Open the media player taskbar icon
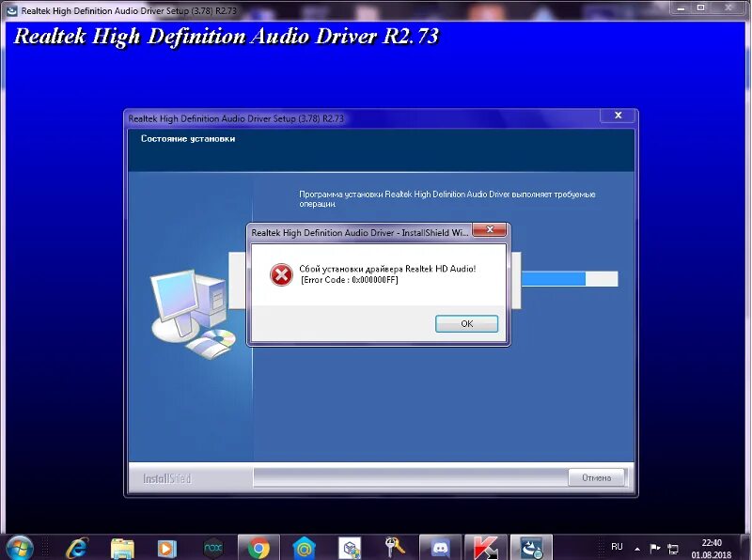Viewport: 752px width, 560px height. pos(167,548)
